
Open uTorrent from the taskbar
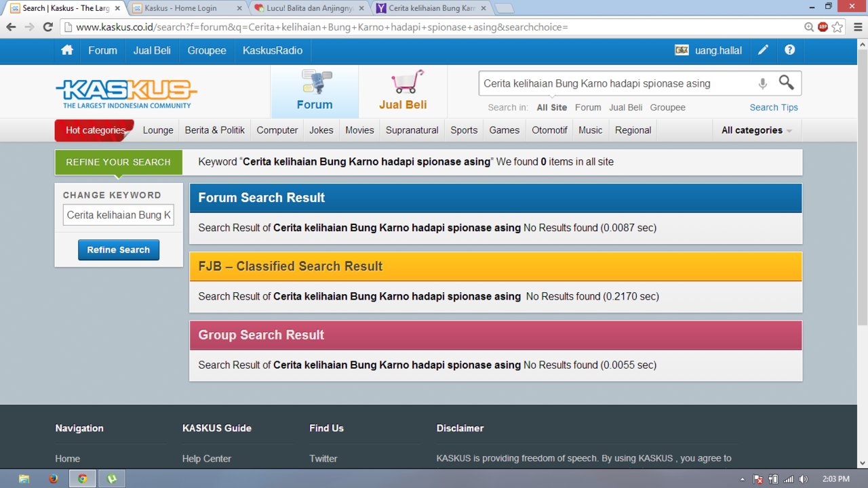112,479
